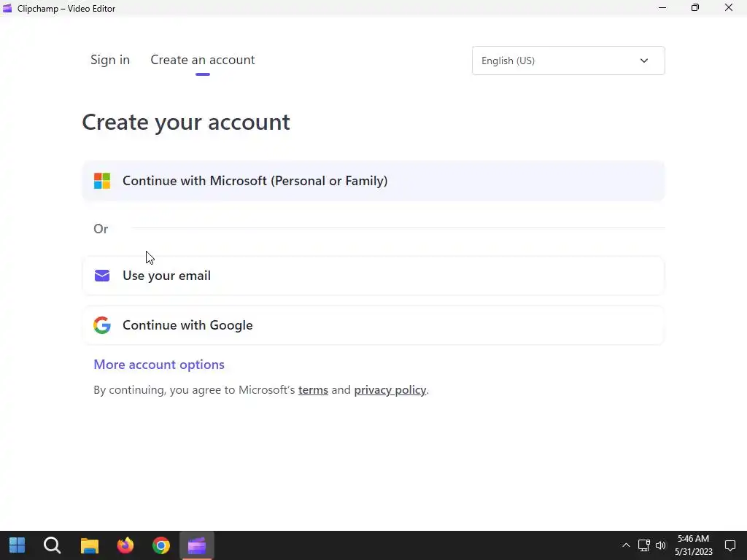747x560 pixels.
Task: Click the Google G logo icon
Action: pyautogui.click(x=102, y=325)
